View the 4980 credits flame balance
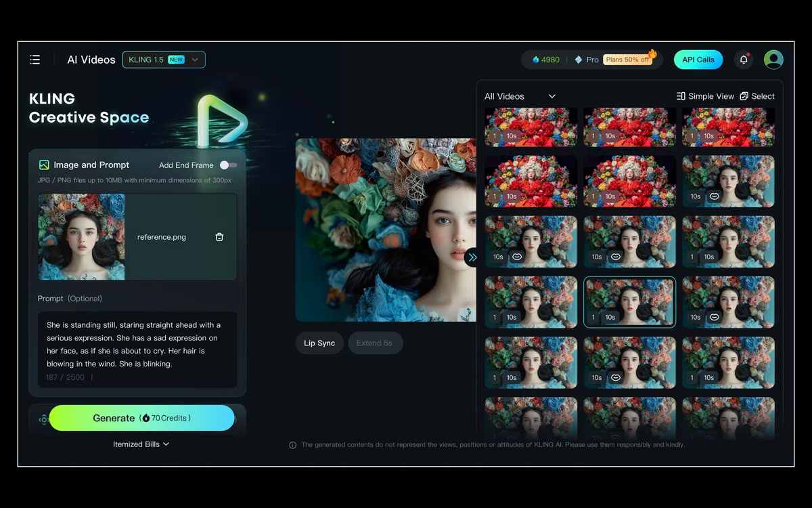This screenshot has height=508, width=812. point(546,60)
